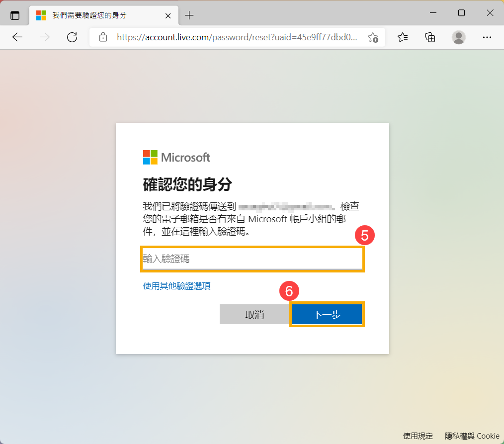Click the account.live.com address bar URL
This screenshot has width=504, height=444.
(x=237, y=37)
